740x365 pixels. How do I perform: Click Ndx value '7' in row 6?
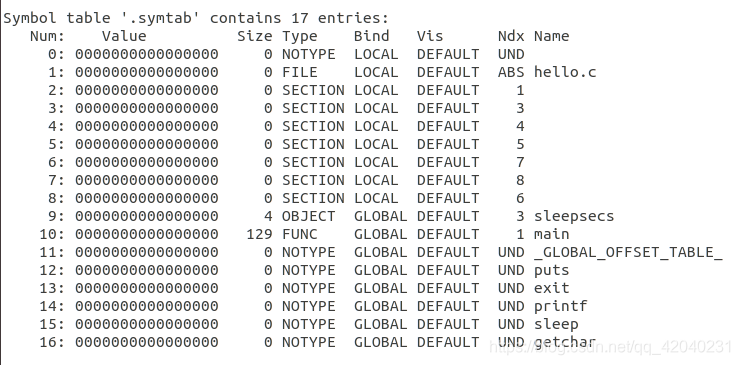tap(520, 162)
